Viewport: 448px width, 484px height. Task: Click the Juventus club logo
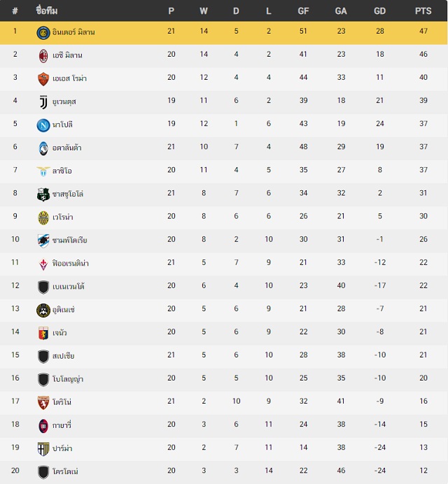[x=43, y=102]
